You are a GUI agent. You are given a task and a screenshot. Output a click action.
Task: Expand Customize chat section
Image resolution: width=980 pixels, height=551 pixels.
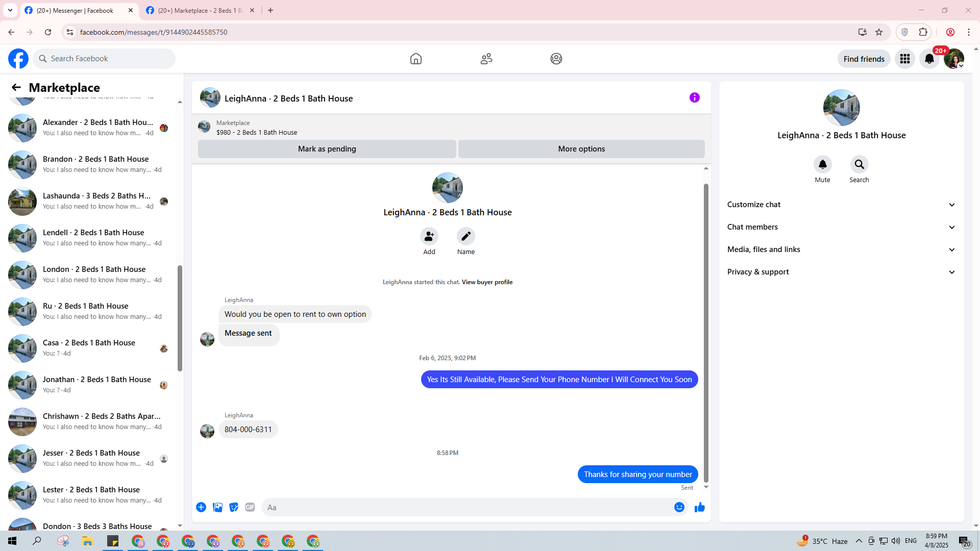point(841,205)
